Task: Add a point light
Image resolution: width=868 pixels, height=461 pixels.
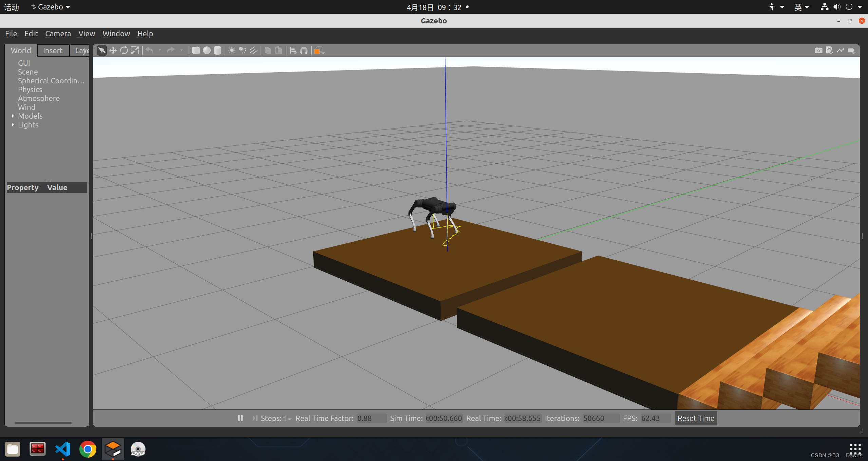Action: point(232,51)
